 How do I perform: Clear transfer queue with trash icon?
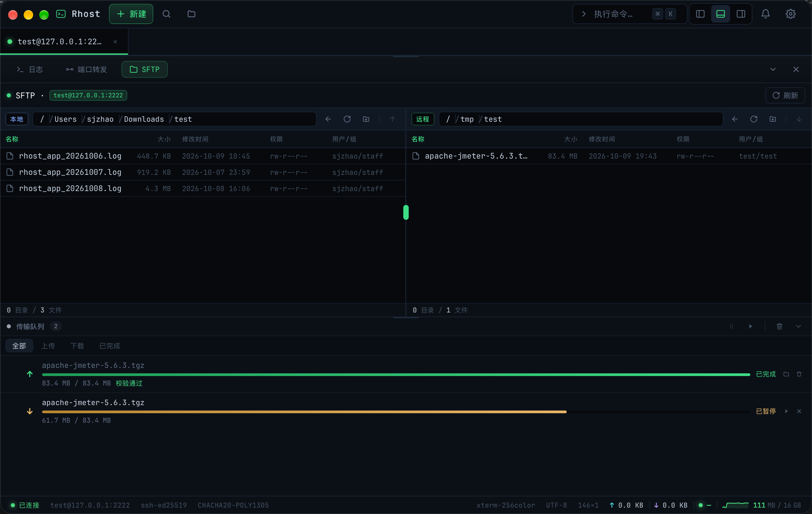[780, 326]
